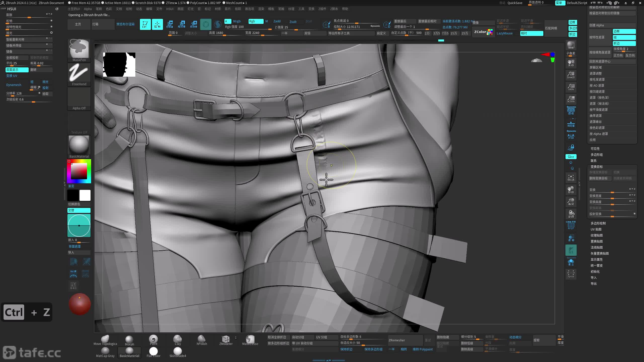The width and height of the screenshot is (644, 362).
Task: Toggle the floor grid (地网格) icon
Action: point(571,123)
